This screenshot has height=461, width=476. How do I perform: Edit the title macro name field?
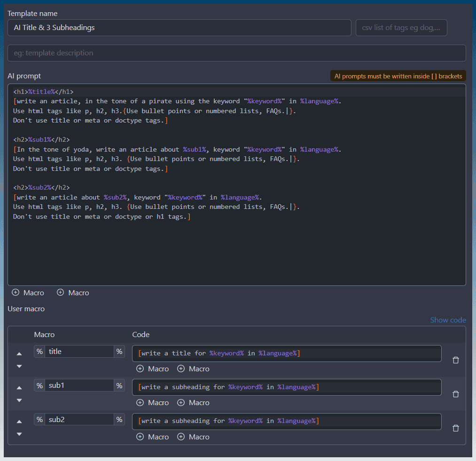tap(79, 352)
